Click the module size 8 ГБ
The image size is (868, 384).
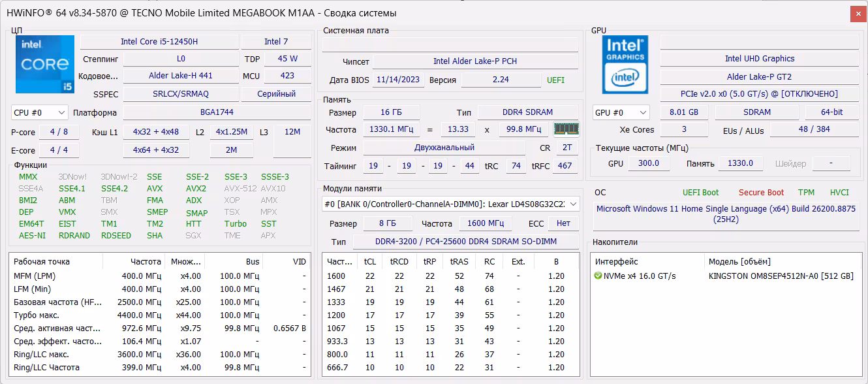(388, 223)
